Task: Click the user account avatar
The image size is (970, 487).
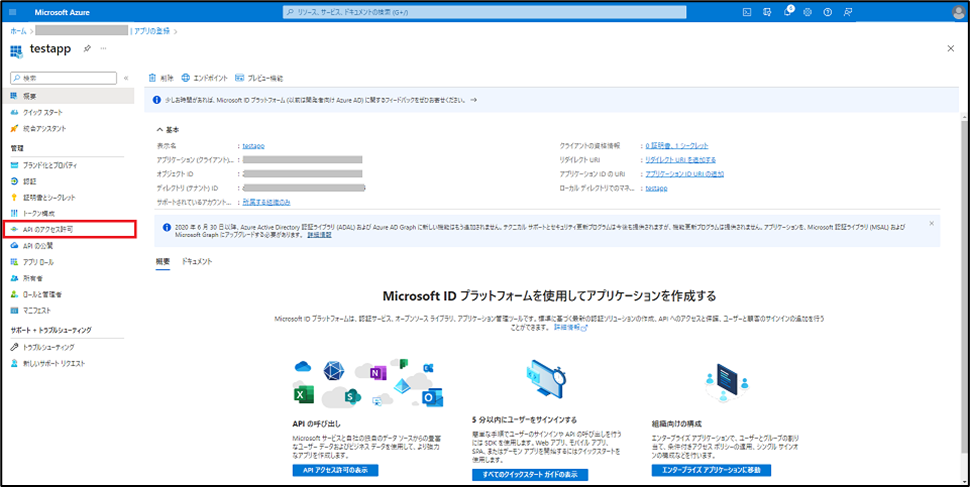Action: coord(958,12)
